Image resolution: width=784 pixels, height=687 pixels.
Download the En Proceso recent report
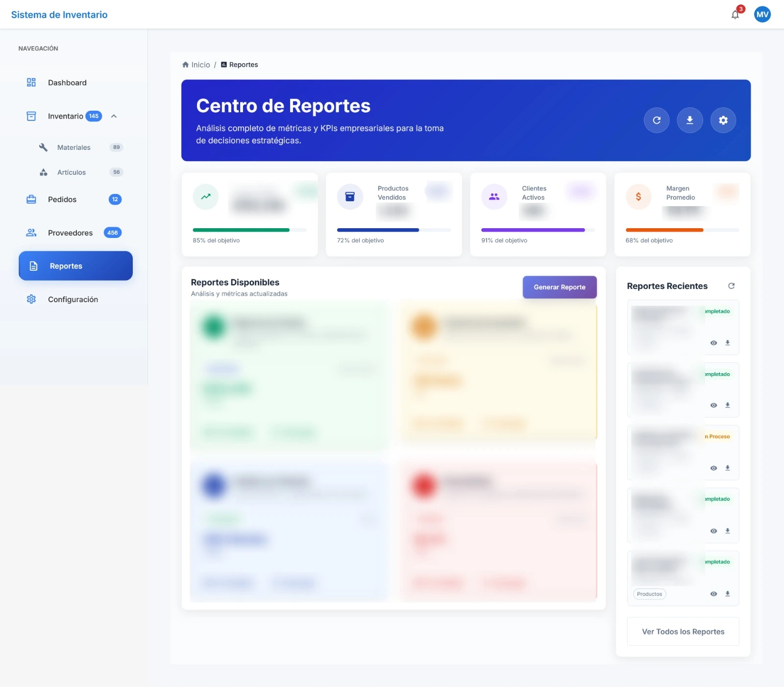[x=728, y=468]
